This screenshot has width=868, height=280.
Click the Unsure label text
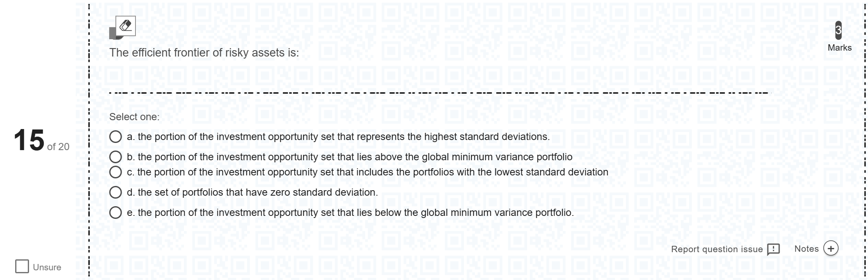click(x=47, y=267)
